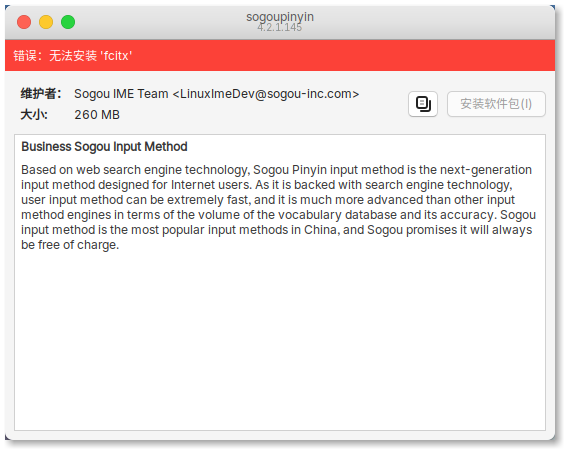Click the 260 MB size value

point(97,115)
